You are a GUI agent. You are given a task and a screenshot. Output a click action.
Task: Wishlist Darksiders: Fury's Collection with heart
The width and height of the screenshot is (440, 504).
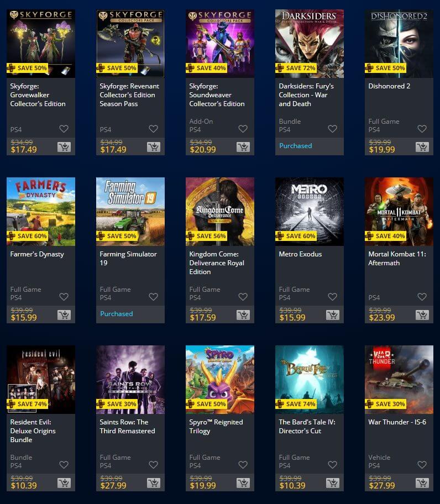coord(332,129)
